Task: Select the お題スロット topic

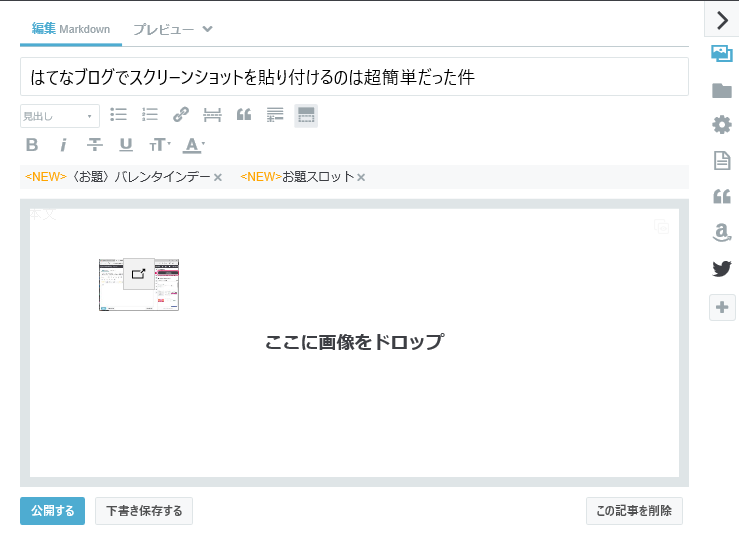Action: tap(297, 177)
